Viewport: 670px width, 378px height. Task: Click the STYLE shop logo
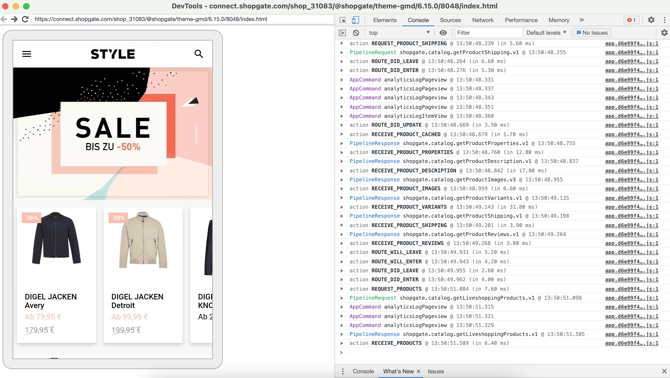coord(113,54)
